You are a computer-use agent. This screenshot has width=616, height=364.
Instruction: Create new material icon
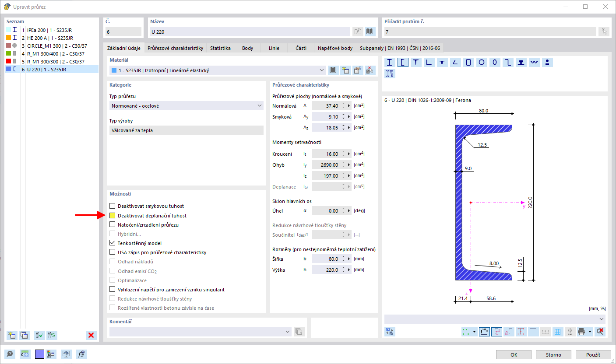point(345,70)
